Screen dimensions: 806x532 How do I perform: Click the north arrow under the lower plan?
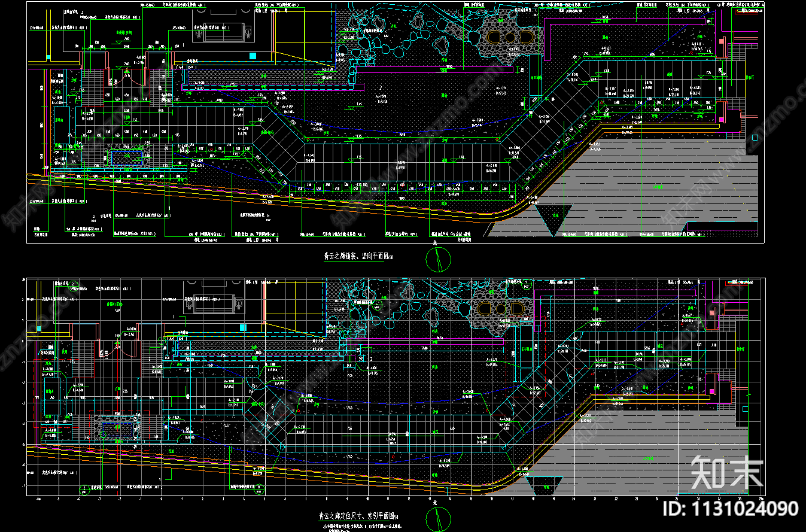[438, 518]
